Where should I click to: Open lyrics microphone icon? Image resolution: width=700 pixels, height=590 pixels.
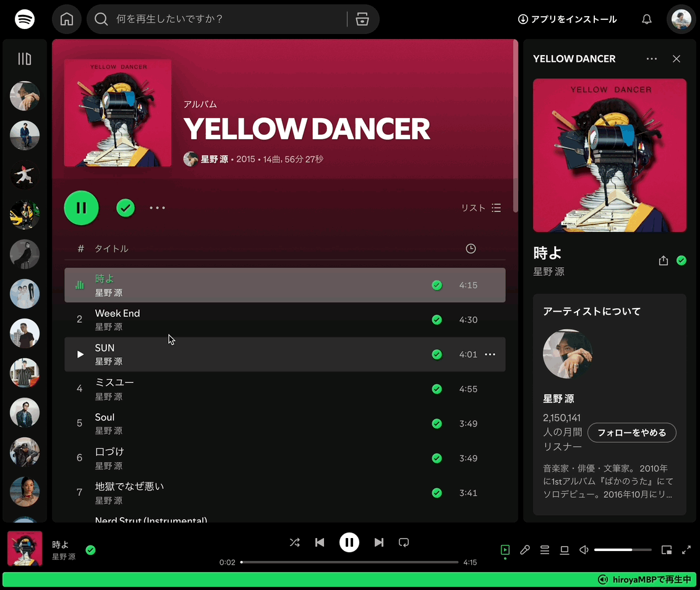point(524,550)
